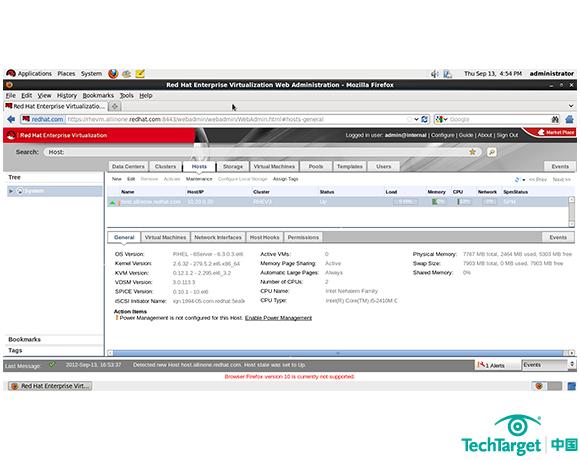
Task: Click the Events button beside main tabs
Action: 560,166
